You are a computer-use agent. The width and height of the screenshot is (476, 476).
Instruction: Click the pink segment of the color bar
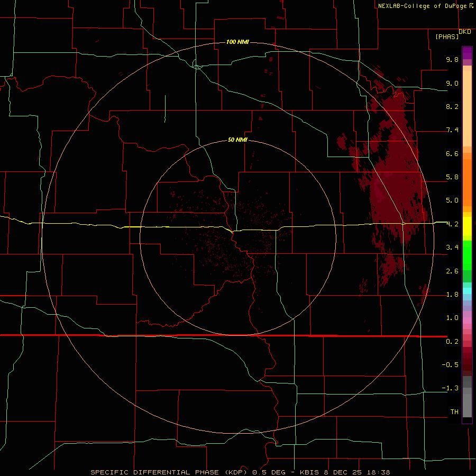(467, 321)
